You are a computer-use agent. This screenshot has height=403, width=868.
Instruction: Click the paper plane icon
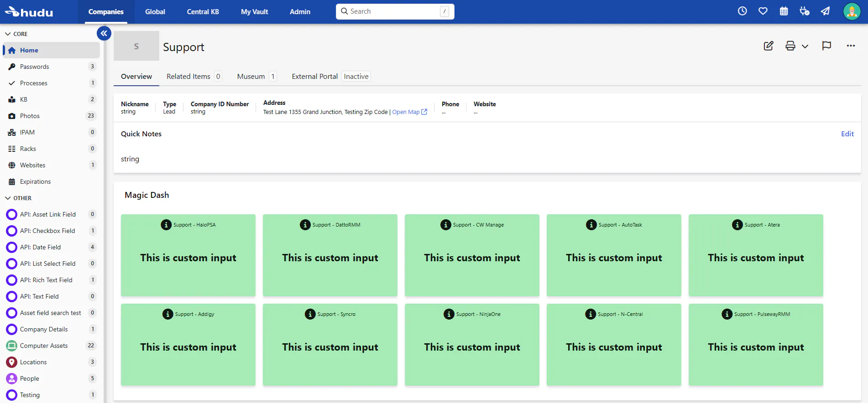click(825, 11)
